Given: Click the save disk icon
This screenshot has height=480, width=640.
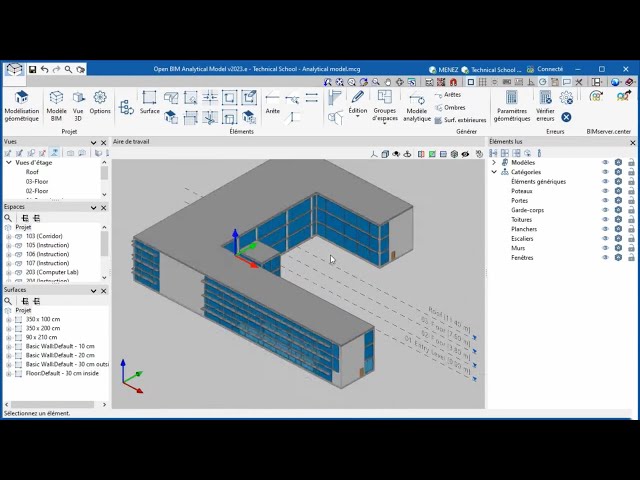Looking at the screenshot, I should click(x=33, y=69).
